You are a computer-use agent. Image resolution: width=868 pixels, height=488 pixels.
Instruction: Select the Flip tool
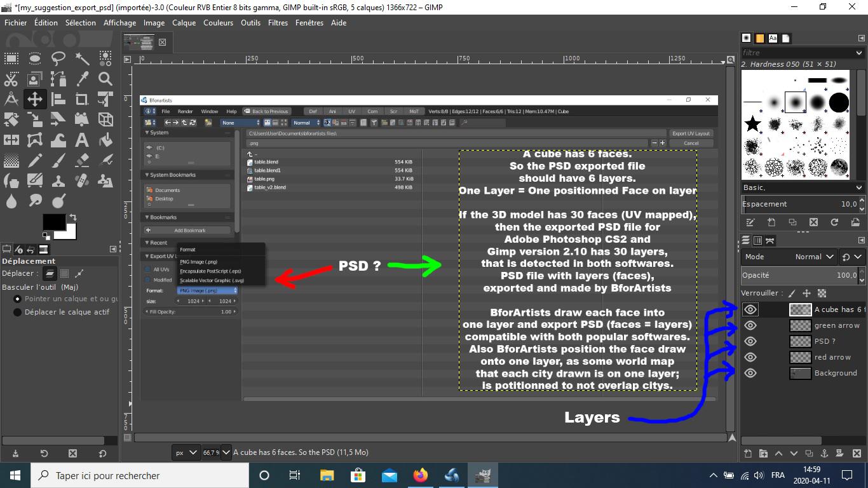click(11, 140)
